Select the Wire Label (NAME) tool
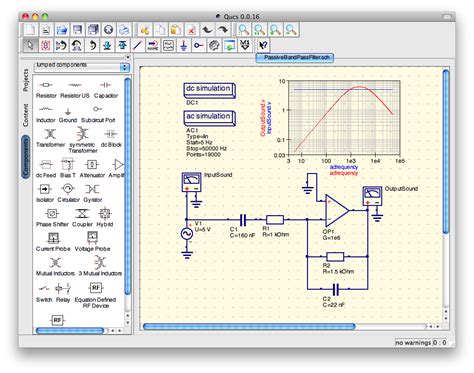This screenshot has height=373, width=474. coord(153,45)
